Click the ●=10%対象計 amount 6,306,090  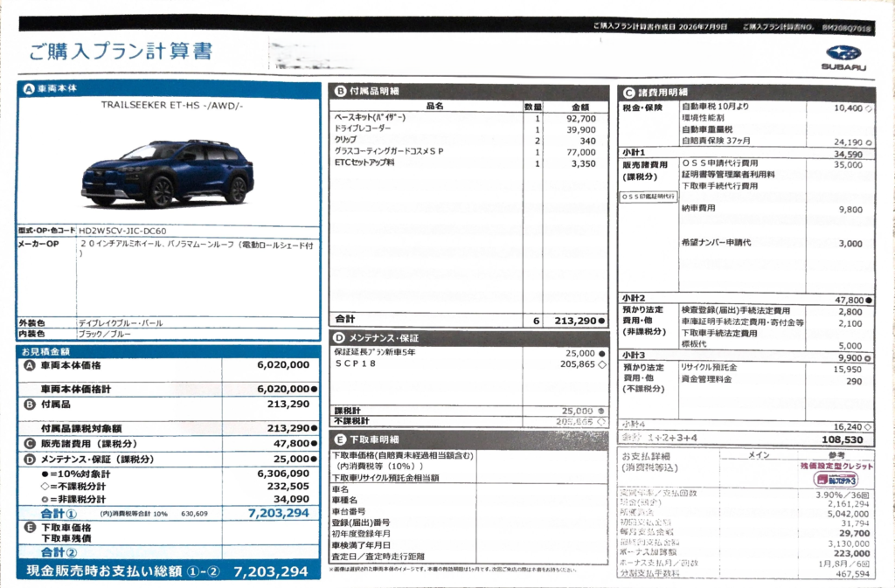tap(283, 474)
